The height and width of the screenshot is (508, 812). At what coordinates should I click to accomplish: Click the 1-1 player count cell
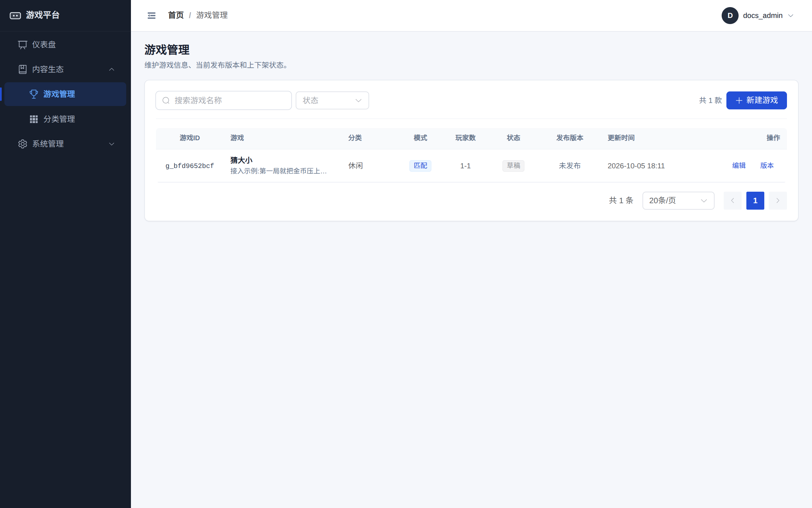pos(466,166)
